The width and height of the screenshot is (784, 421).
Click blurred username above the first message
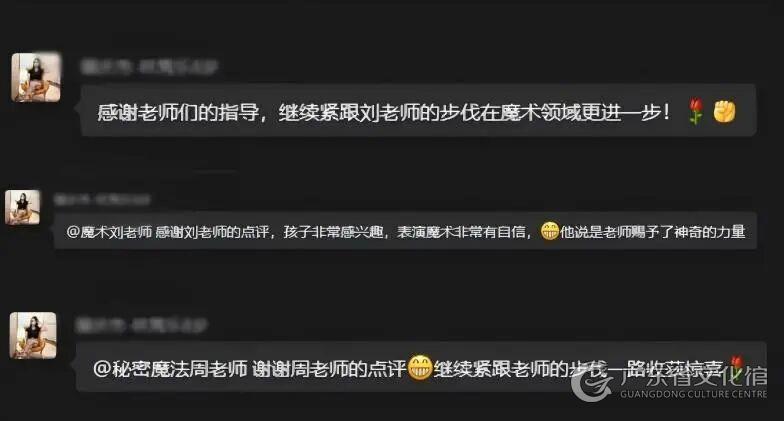click(x=149, y=67)
